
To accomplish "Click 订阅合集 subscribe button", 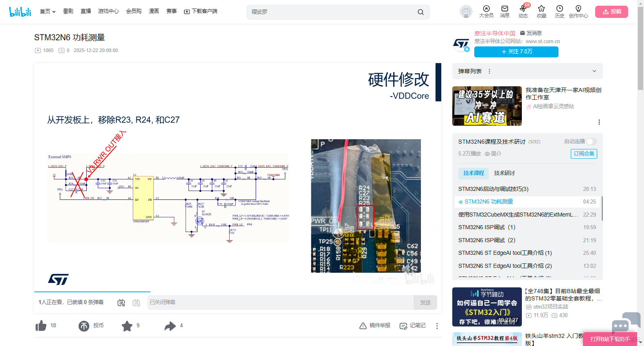I will (x=584, y=153).
